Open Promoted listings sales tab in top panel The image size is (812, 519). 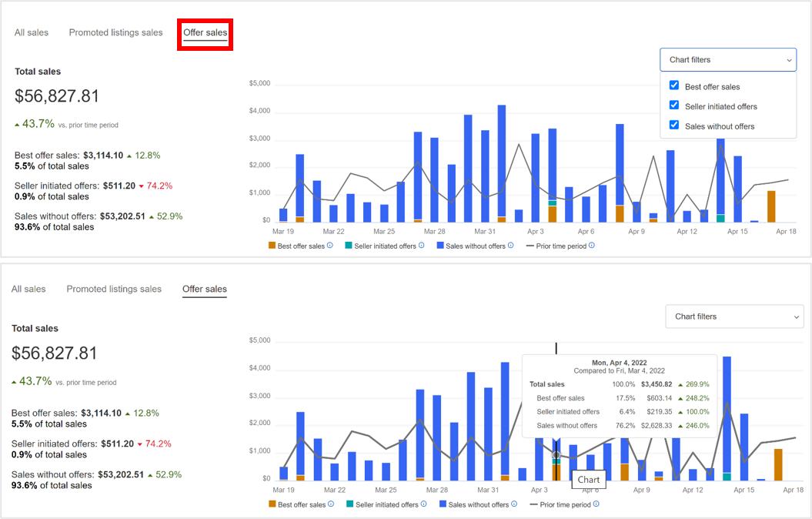115,32
